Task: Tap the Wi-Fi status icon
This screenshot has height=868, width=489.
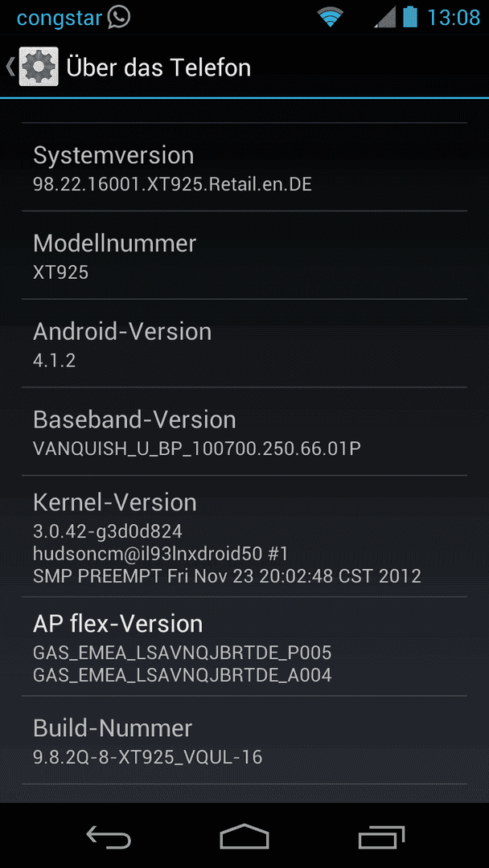Action: [330, 18]
